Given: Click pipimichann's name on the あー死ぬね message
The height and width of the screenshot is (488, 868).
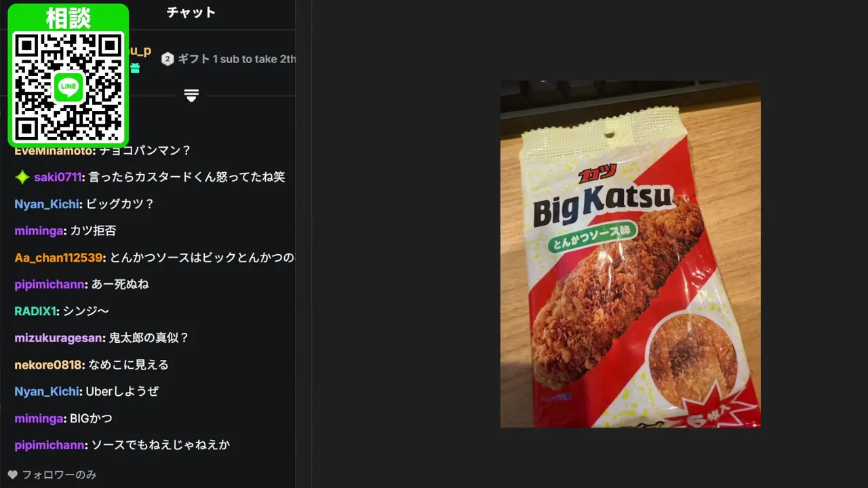Looking at the screenshot, I should click(x=50, y=284).
